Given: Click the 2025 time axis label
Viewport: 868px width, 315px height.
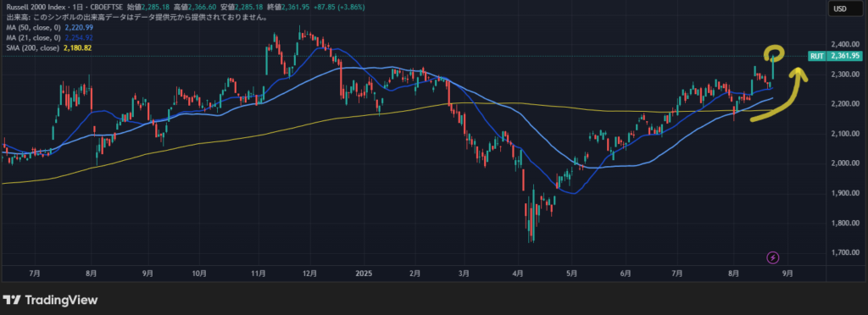Looking at the screenshot, I should pos(364,273).
